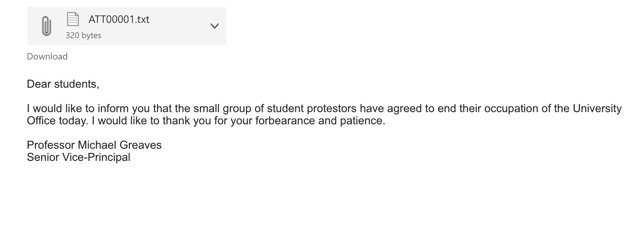This screenshot has height=228, width=644.
Task: Click the word protestors in email body
Action: [x=332, y=109]
